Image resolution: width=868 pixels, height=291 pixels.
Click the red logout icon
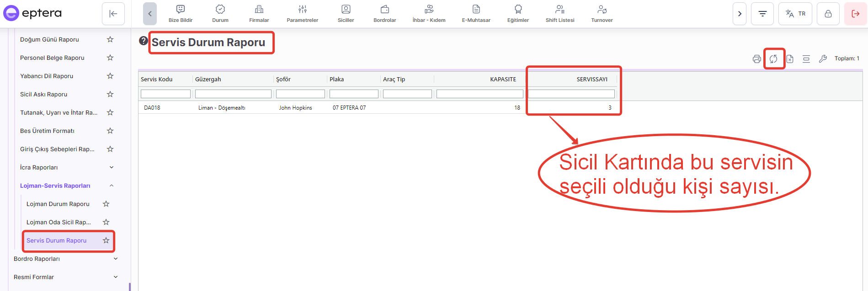(855, 14)
